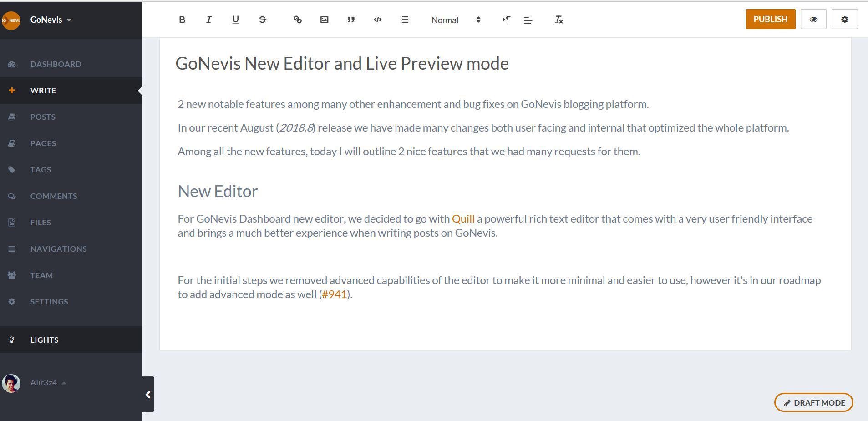The image size is (868, 421).
Task: Publish the post
Action: (770, 19)
